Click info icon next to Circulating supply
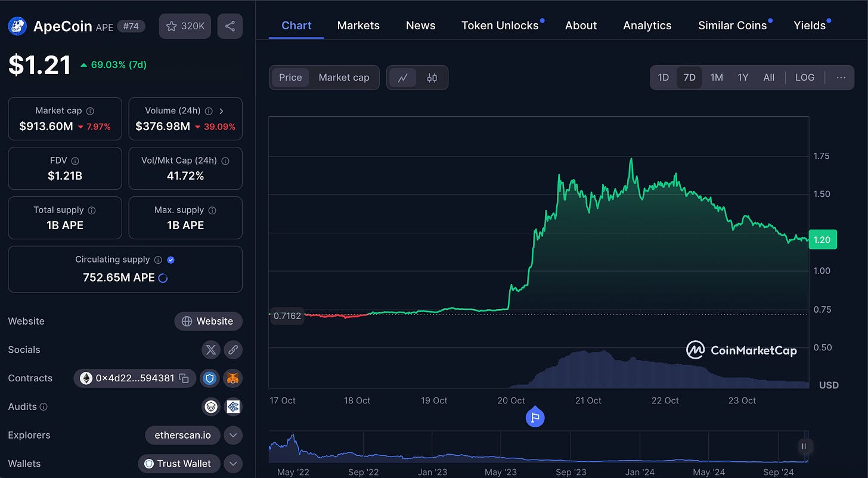The width and height of the screenshot is (868, 478). [158, 260]
